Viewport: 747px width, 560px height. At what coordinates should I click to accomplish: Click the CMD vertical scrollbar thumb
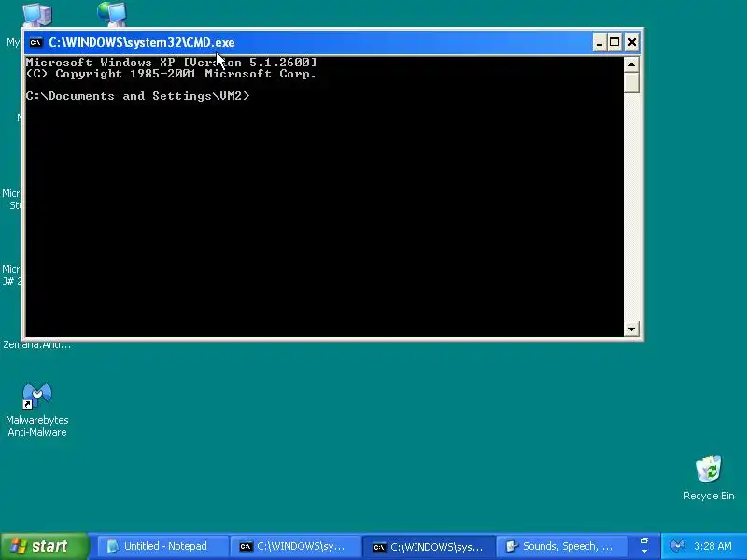pyautogui.click(x=631, y=83)
